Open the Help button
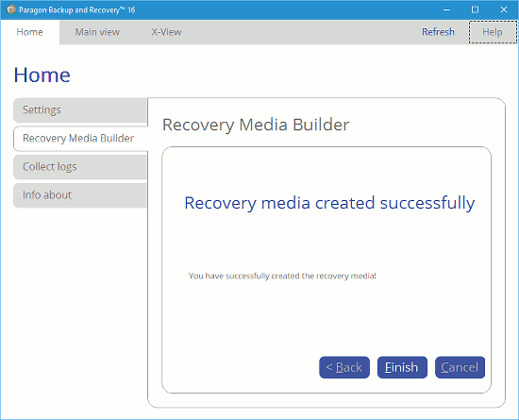The width and height of the screenshot is (519, 420). pos(493,32)
